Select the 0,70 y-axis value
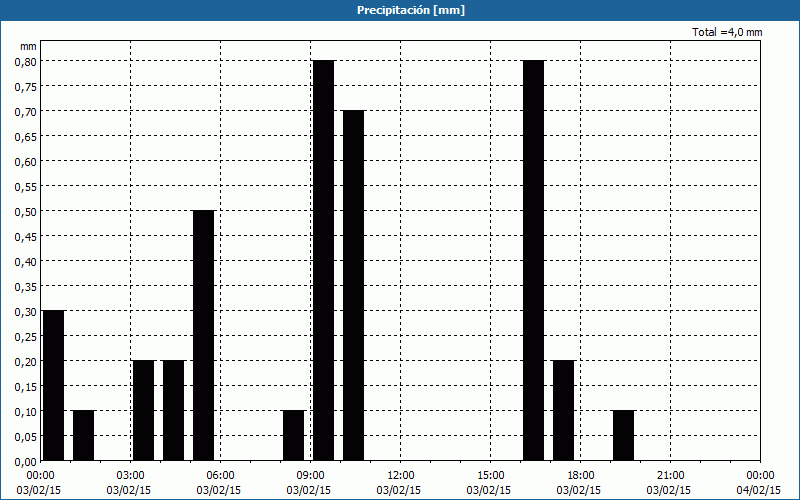 [x=26, y=112]
